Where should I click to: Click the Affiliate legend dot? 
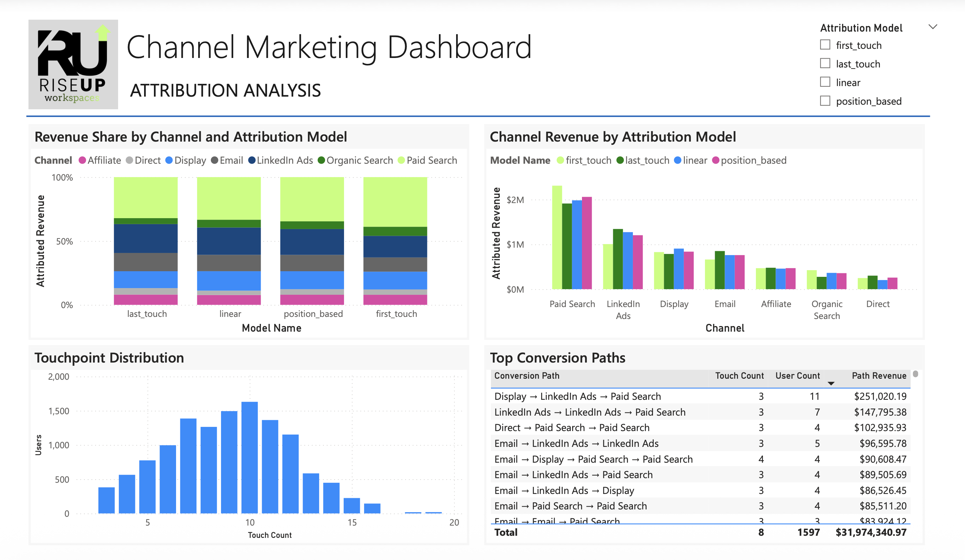click(x=82, y=161)
